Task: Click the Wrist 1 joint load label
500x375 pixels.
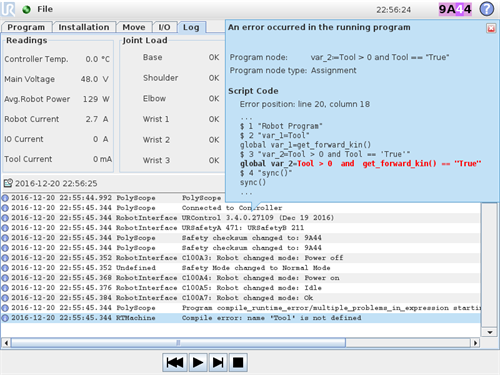Action: coord(156,119)
